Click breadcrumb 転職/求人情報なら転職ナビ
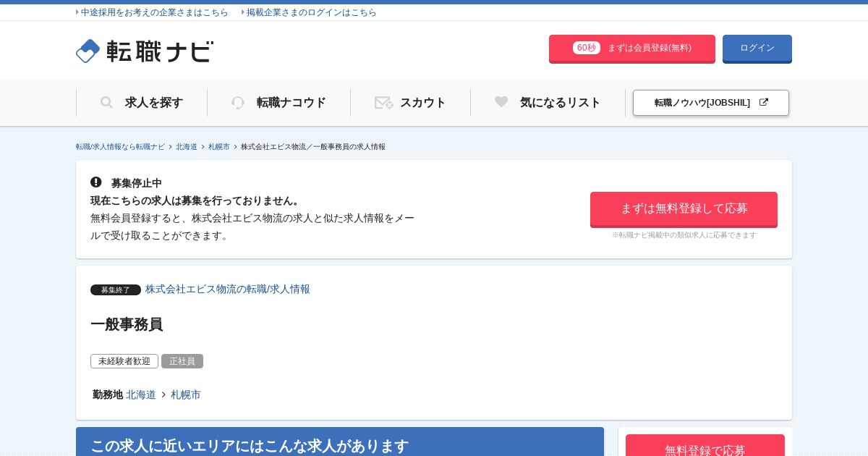 pos(120,147)
